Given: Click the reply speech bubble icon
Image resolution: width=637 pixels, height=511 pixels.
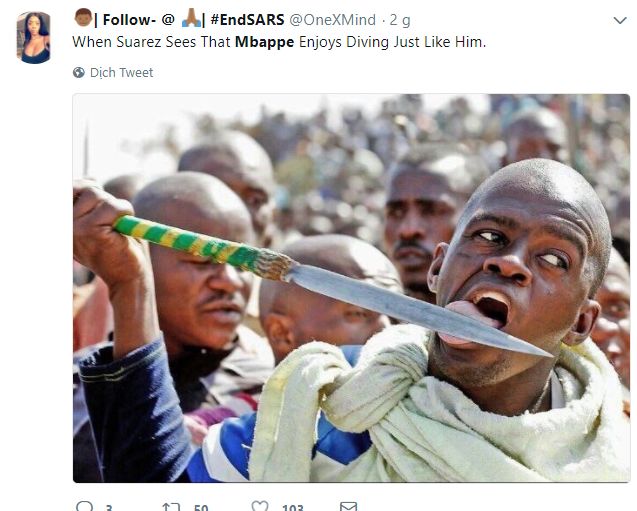Looking at the screenshot, I should point(84,506).
